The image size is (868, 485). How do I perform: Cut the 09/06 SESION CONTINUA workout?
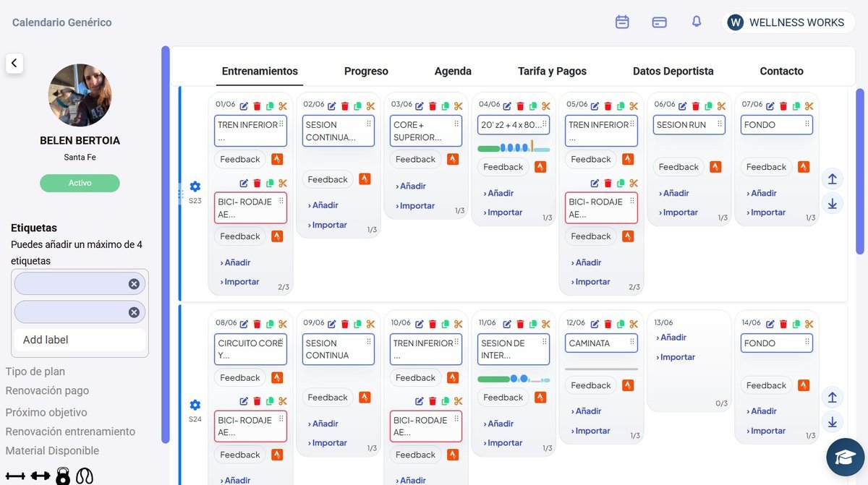tap(370, 325)
